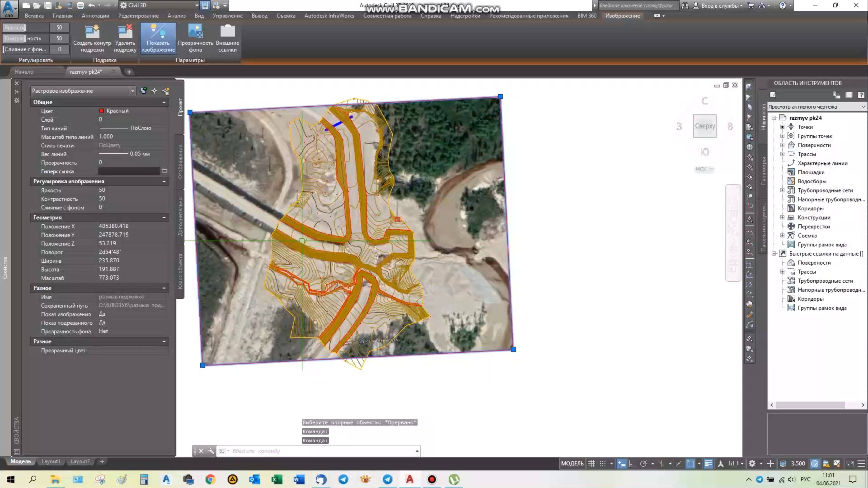Open Просмотр активного чертежа dropdown
The height and width of the screenshot is (488, 868).
[817, 107]
